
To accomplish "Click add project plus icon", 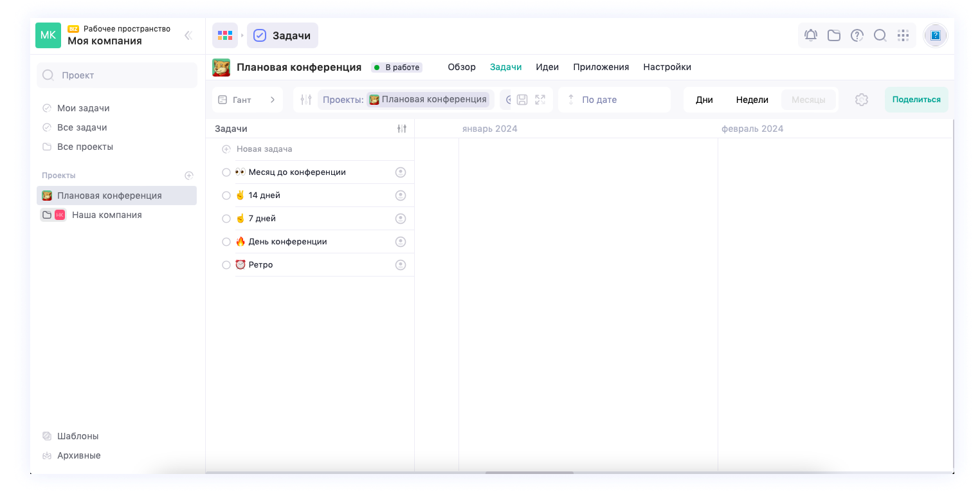I will (x=189, y=176).
